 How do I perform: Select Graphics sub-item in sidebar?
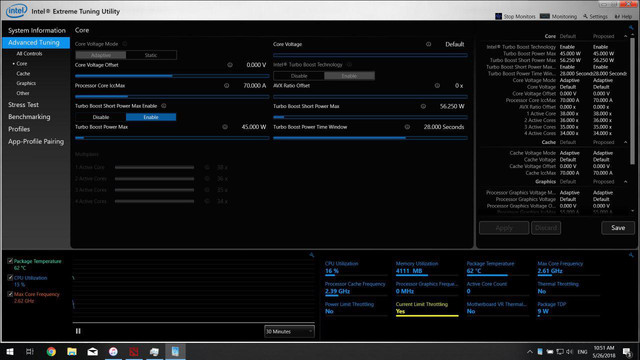coord(26,83)
